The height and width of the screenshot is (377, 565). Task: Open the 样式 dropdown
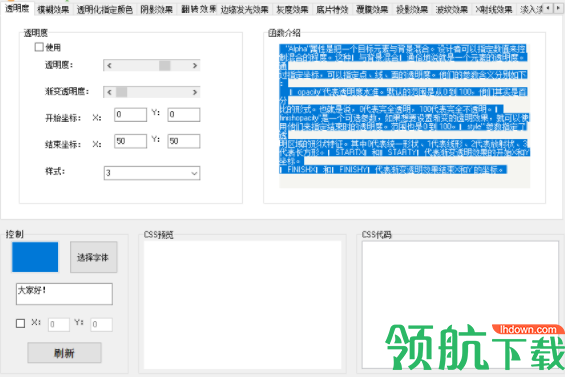(x=152, y=173)
